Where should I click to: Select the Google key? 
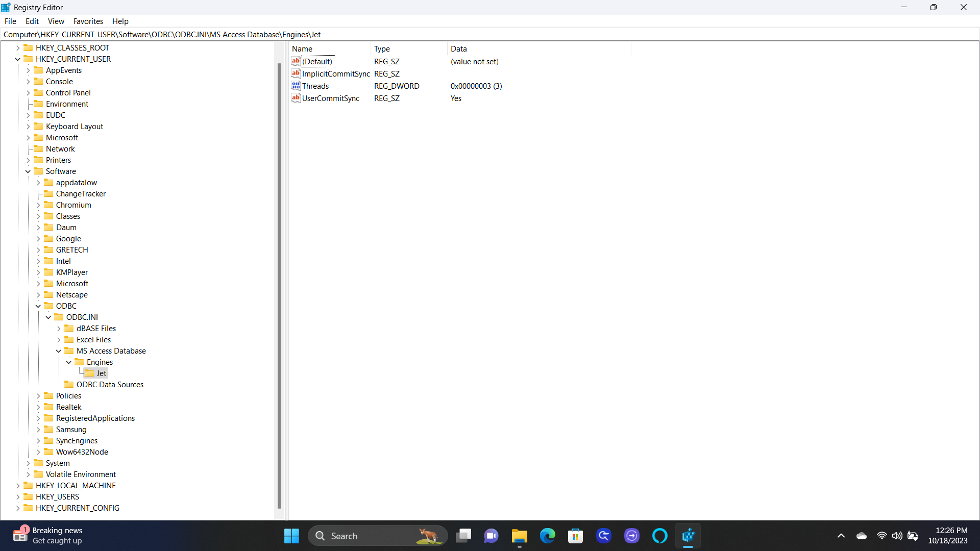click(x=68, y=238)
